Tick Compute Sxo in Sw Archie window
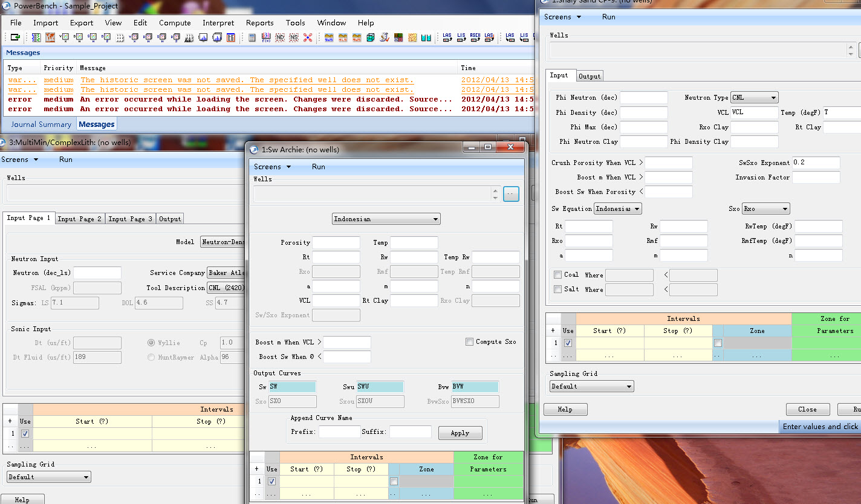This screenshot has width=861, height=504. pyautogui.click(x=469, y=342)
